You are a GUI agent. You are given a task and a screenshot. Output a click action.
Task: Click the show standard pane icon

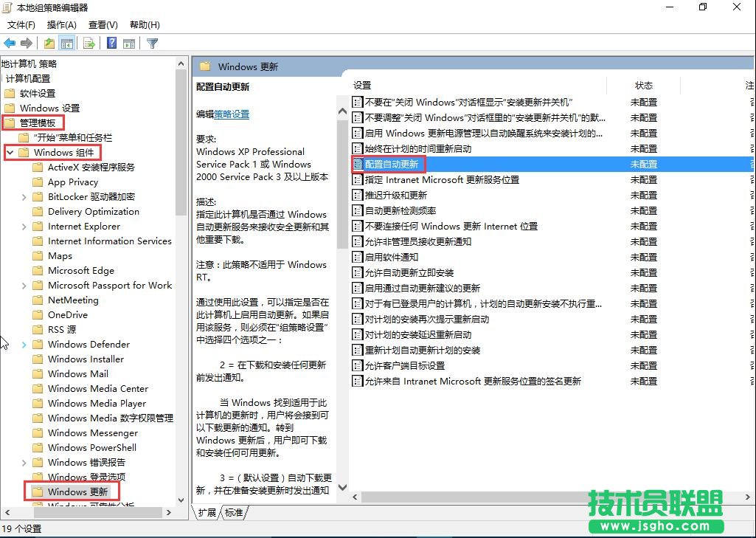pos(129,42)
